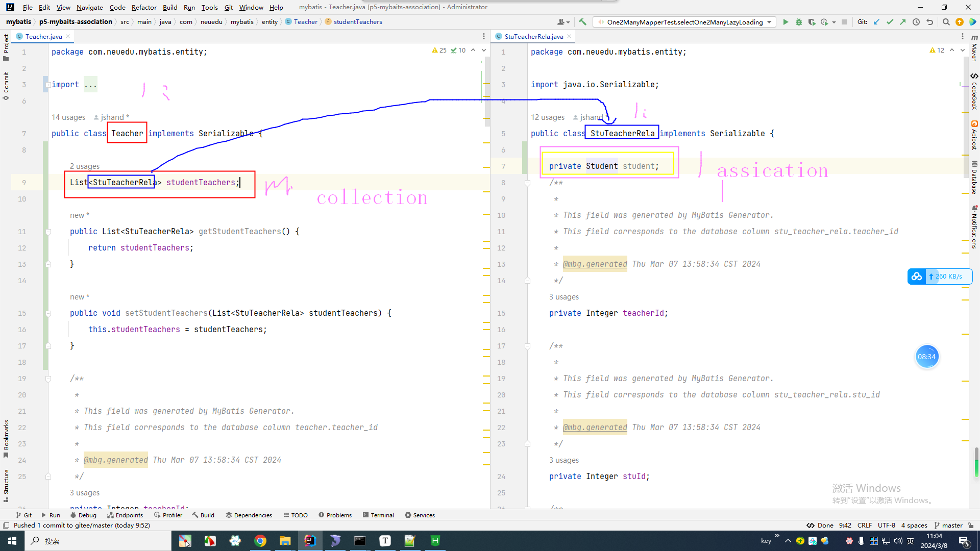Jump to next highlighted error in Teacher.java
980x551 pixels.
click(484, 50)
